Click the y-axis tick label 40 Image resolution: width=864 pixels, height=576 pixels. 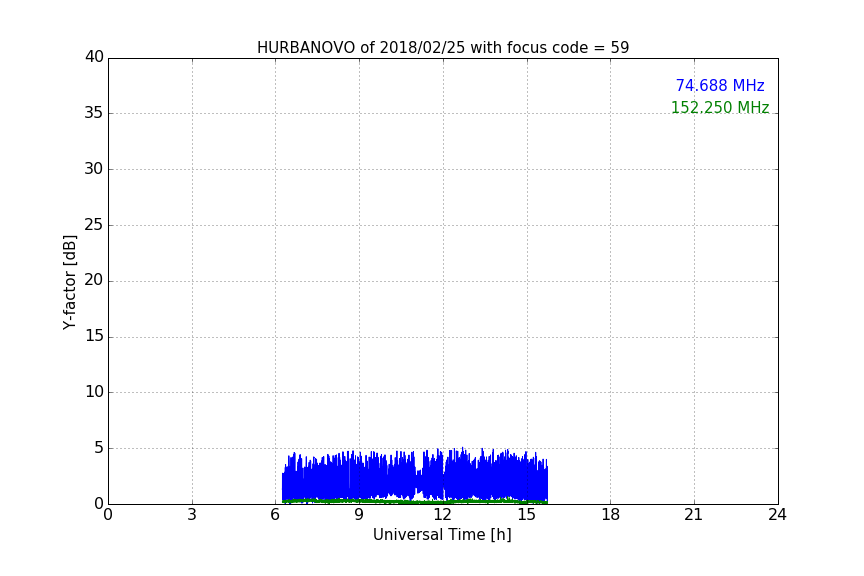coord(94,57)
